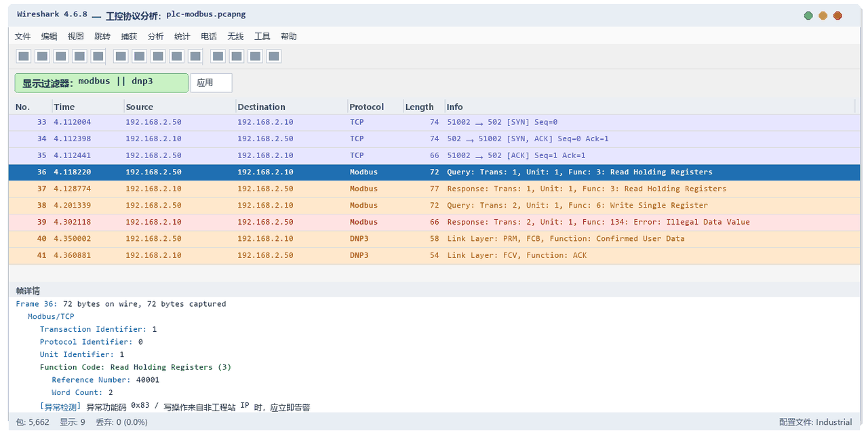Click the display filter field with modbus || dnp3

pyautogui.click(x=102, y=83)
